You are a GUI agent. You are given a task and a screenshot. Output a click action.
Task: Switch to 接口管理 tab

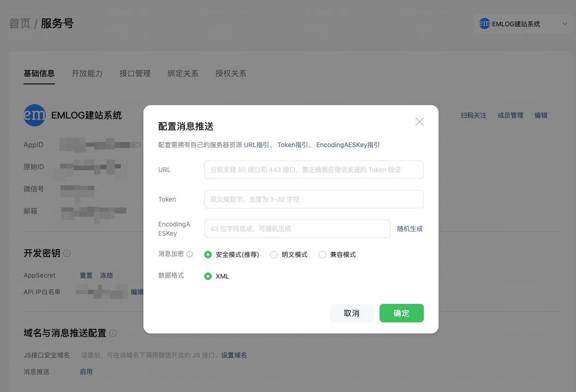[x=135, y=73]
